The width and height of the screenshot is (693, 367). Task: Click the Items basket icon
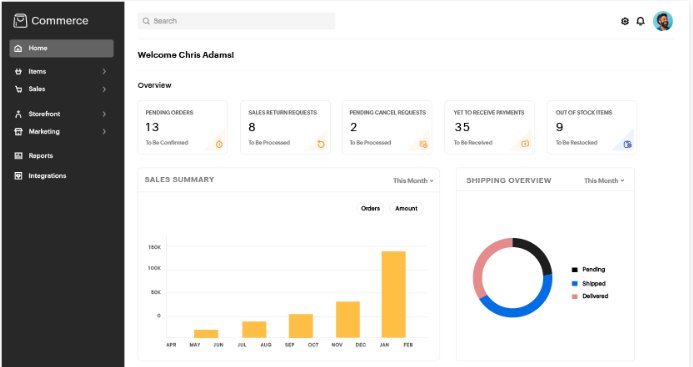pos(18,71)
